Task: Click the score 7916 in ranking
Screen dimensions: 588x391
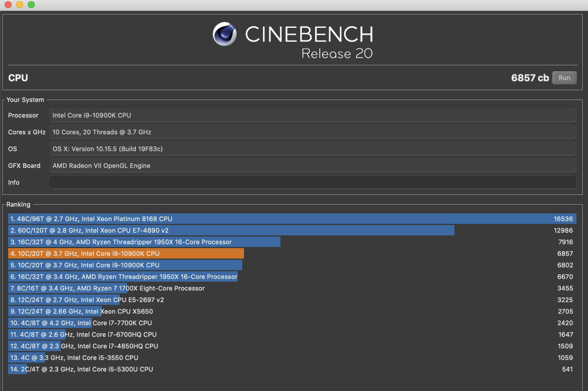Action: (x=565, y=242)
